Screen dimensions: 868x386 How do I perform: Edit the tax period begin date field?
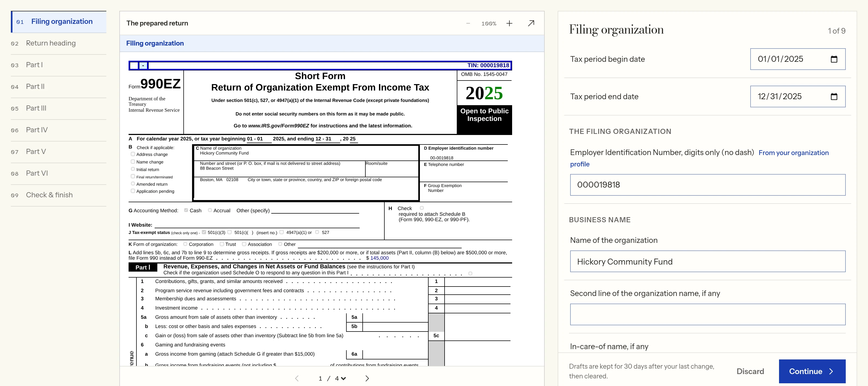pyautogui.click(x=797, y=59)
